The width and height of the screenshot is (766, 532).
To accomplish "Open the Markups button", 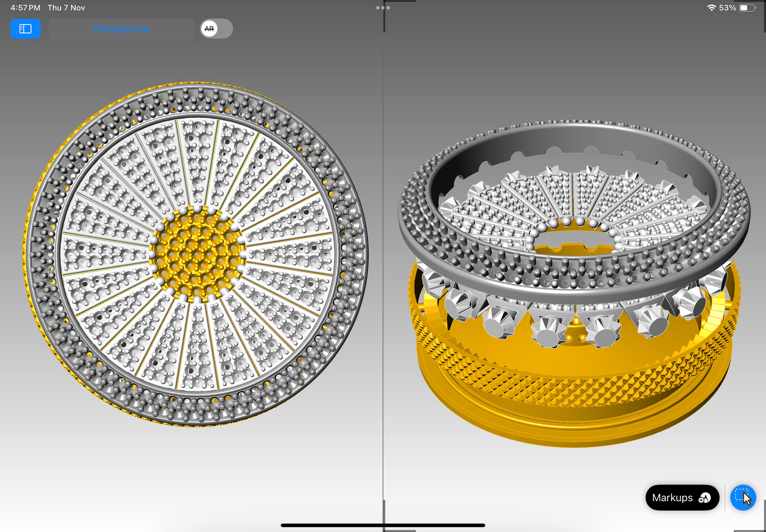I will click(673, 498).
